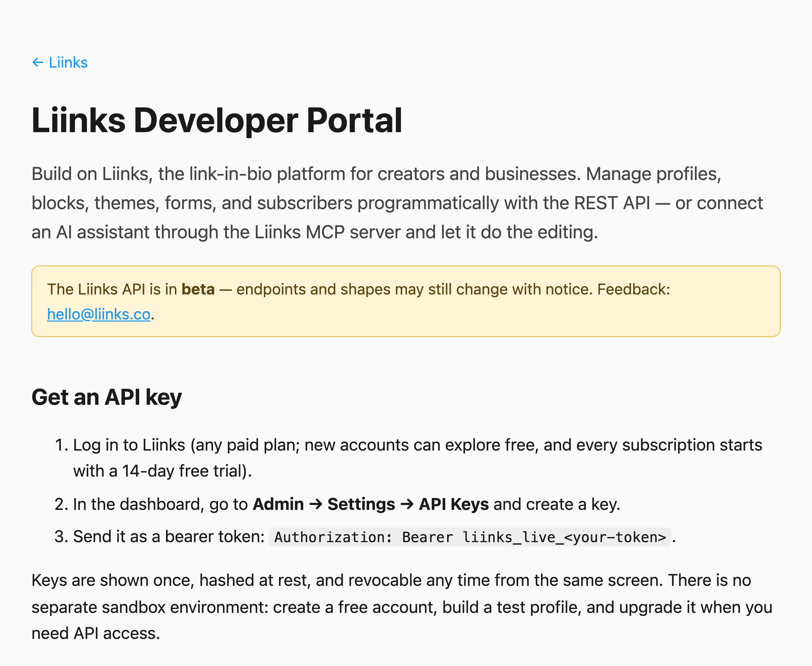Click the bold word beta in notice
The height and width of the screenshot is (666, 812).
tap(198, 289)
